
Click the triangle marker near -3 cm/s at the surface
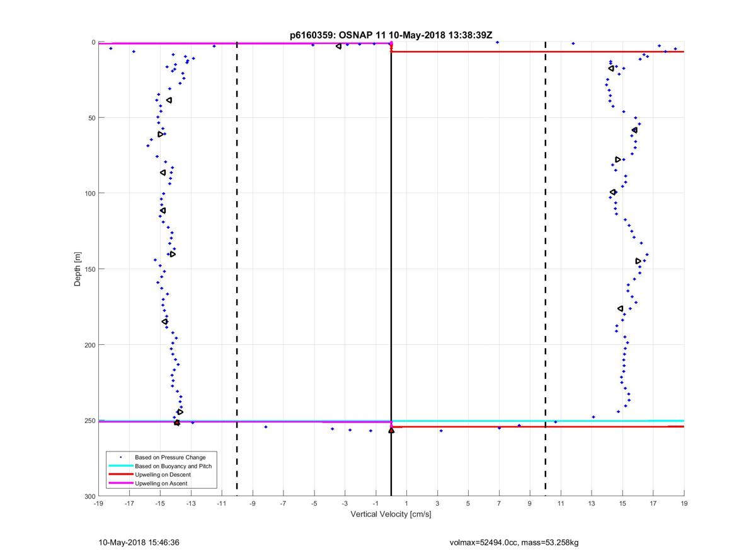point(339,46)
